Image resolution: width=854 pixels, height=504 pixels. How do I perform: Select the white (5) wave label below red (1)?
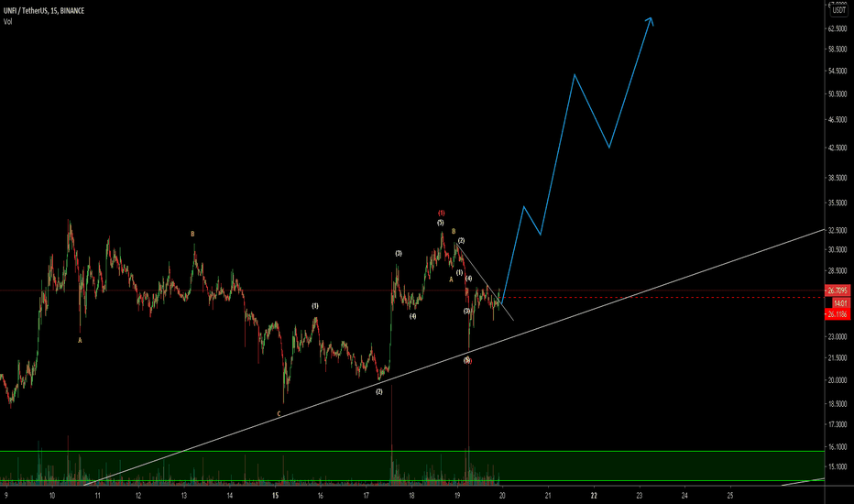point(440,223)
